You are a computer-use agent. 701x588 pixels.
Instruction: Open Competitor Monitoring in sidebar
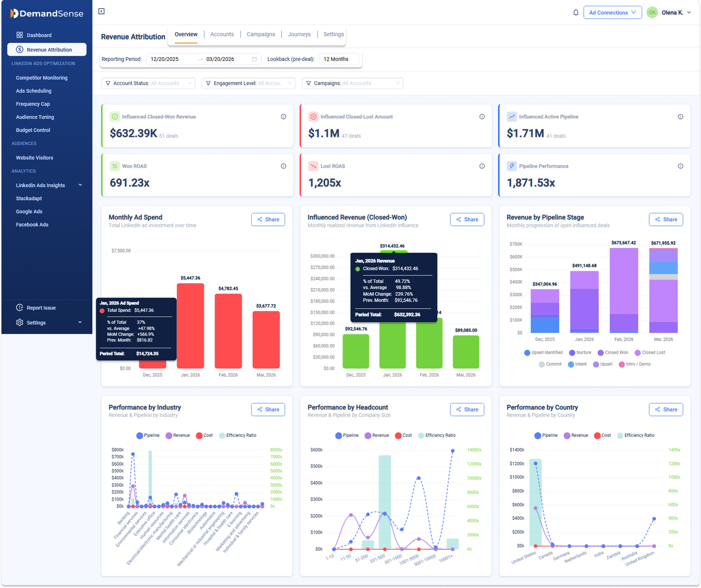[42, 78]
